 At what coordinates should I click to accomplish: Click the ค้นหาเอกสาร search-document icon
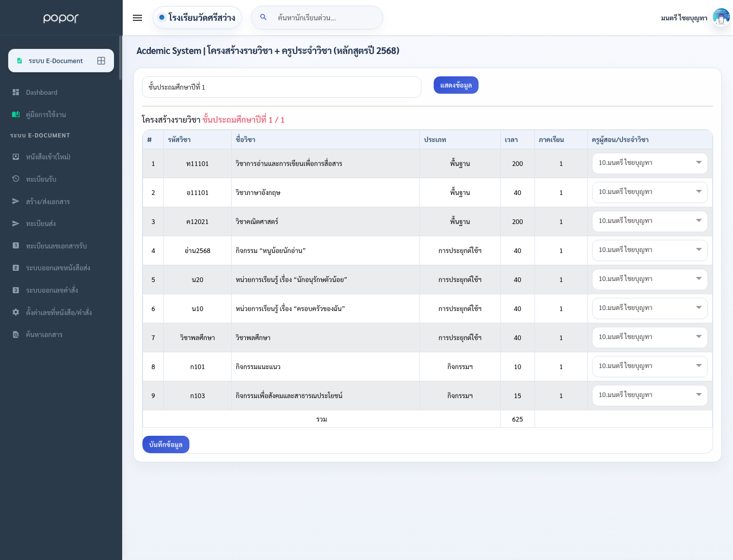point(16,334)
